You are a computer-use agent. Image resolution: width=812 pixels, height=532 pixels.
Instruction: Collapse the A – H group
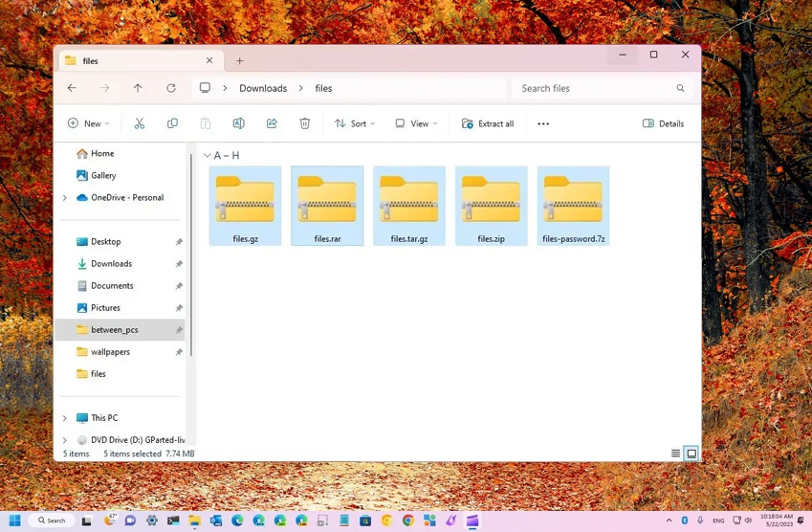[208, 155]
